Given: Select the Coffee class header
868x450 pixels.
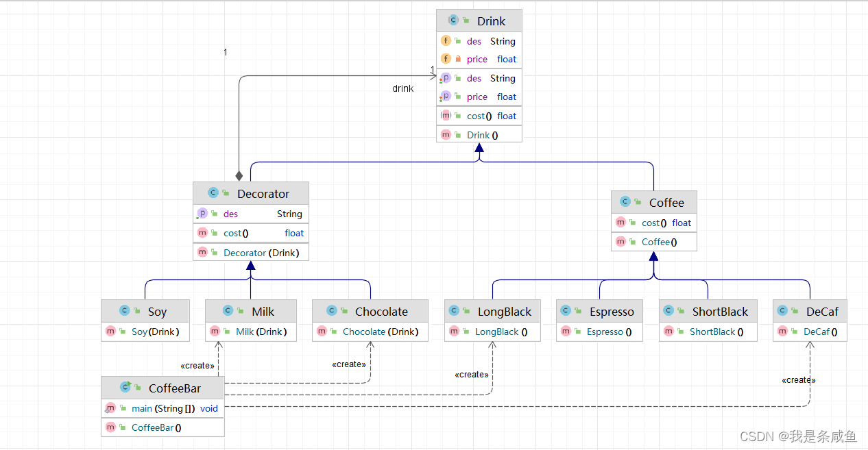Looking at the screenshot, I should coord(654,202).
